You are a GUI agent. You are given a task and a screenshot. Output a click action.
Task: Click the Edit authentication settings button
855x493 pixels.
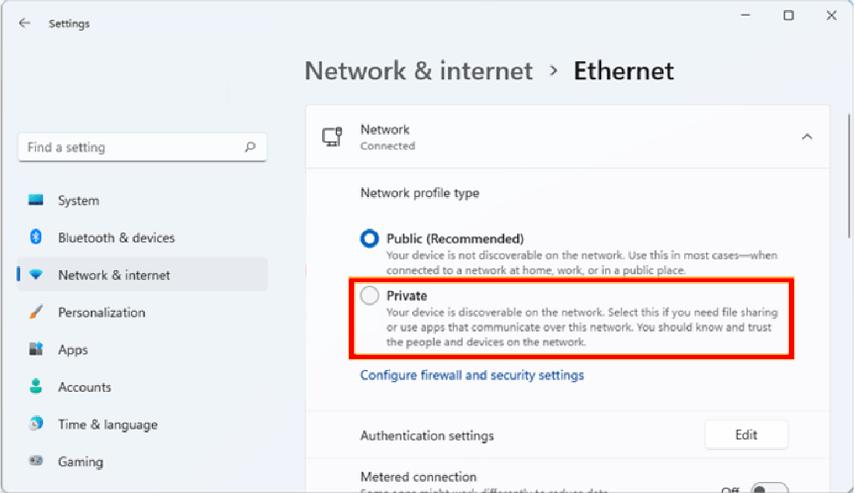[746, 435]
